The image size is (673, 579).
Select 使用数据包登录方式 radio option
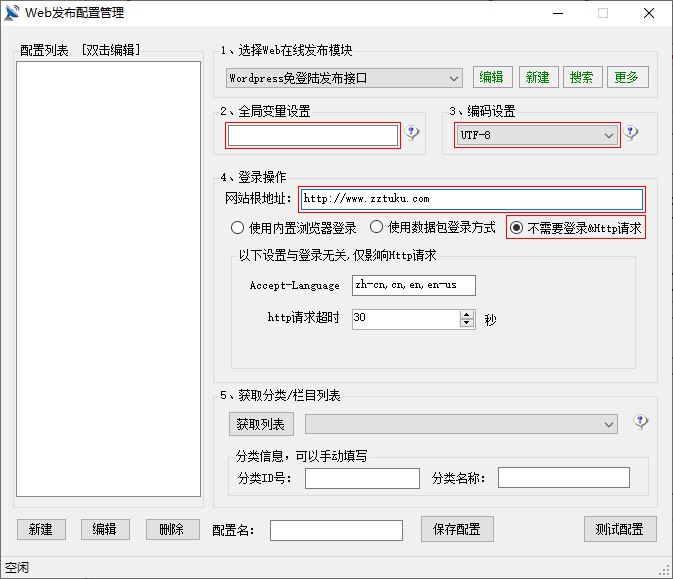[377, 228]
